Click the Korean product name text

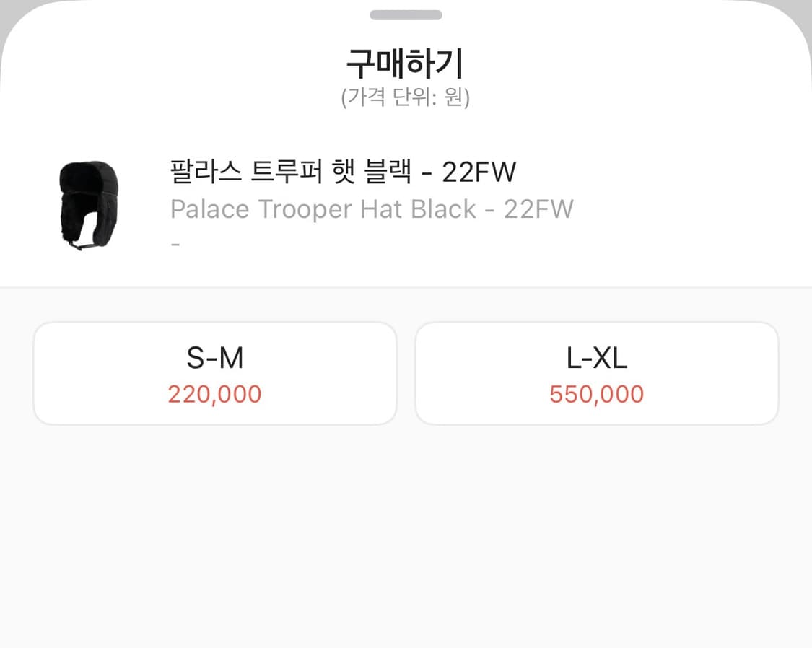coord(342,172)
